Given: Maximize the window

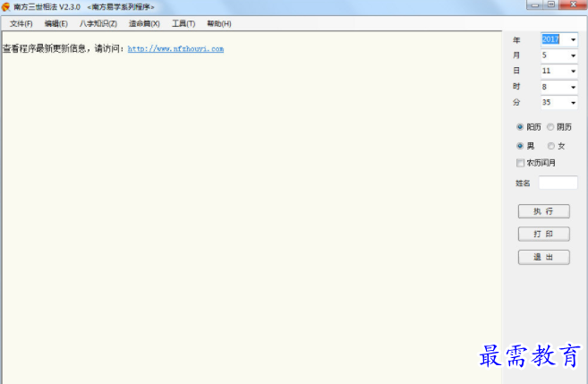Looking at the screenshot, I should pos(551,4).
